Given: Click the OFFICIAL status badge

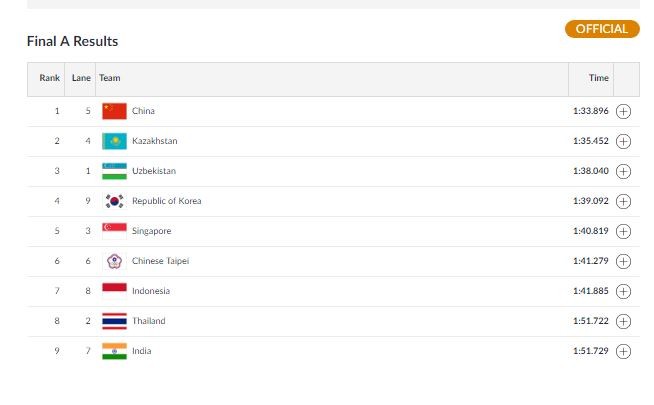Looking at the screenshot, I should [602, 29].
